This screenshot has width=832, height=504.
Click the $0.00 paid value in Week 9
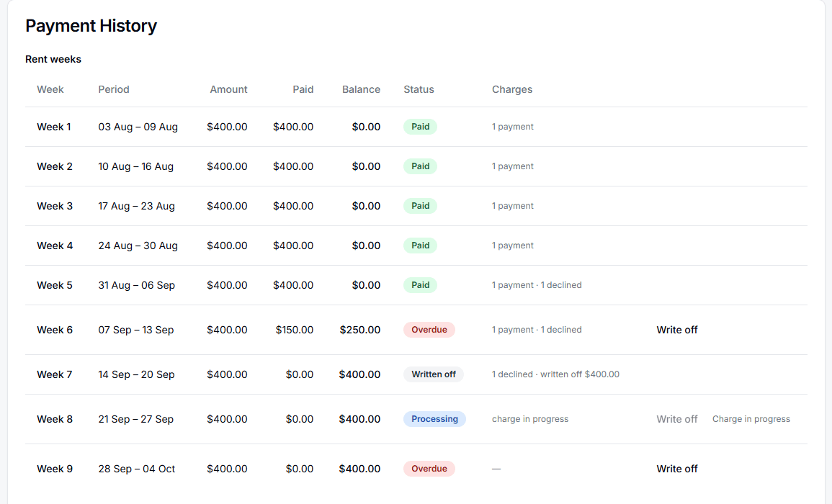(x=299, y=469)
